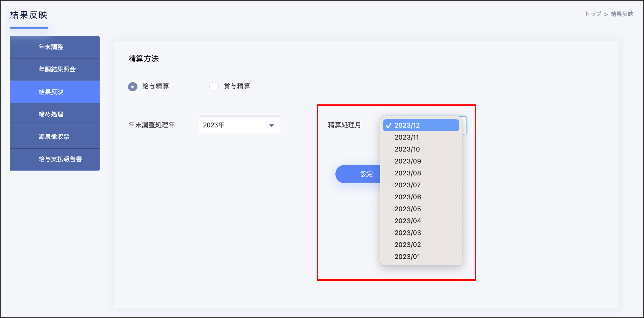Go to 源泉徴収票 in the sidebar
This screenshot has width=644, height=318.
(x=54, y=137)
